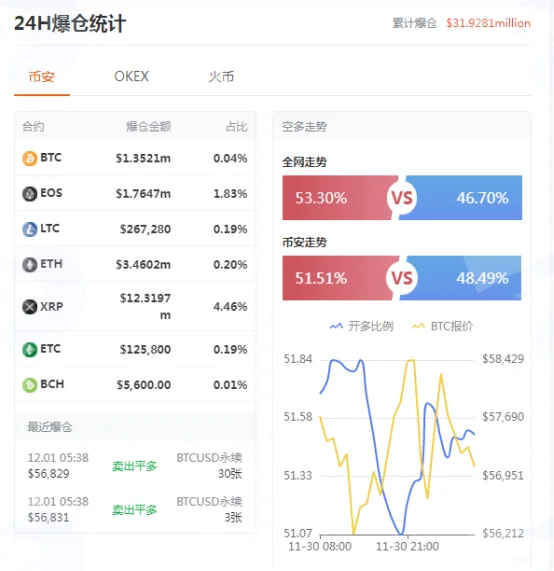Select the LTC coin icon
The height and width of the screenshot is (571, 554).
coord(30,229)
